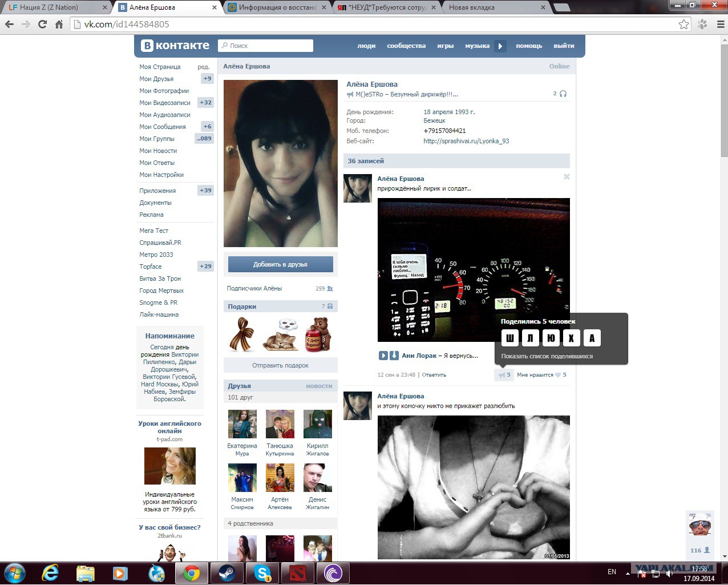Click the Chrome icon in taskbar
The width and height of the screenshot is (728, 585).
click(192, 573)
